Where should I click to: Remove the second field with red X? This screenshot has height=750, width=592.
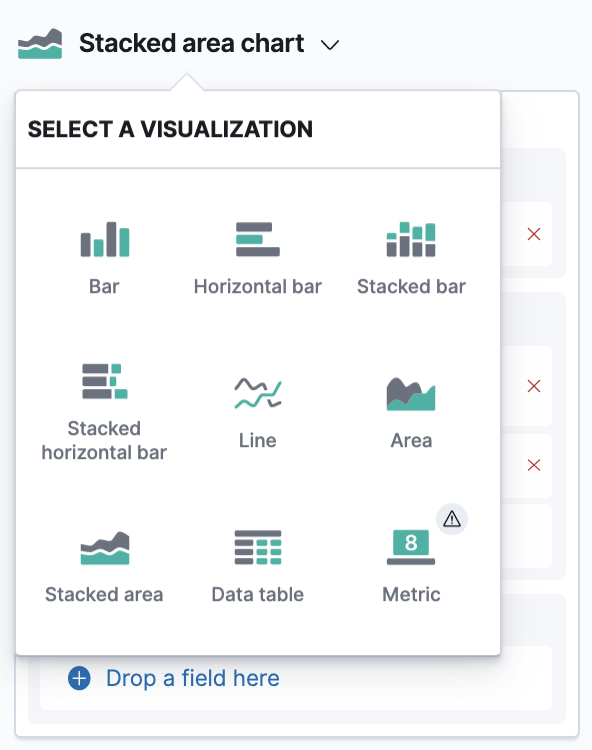(x=534, y=386)
